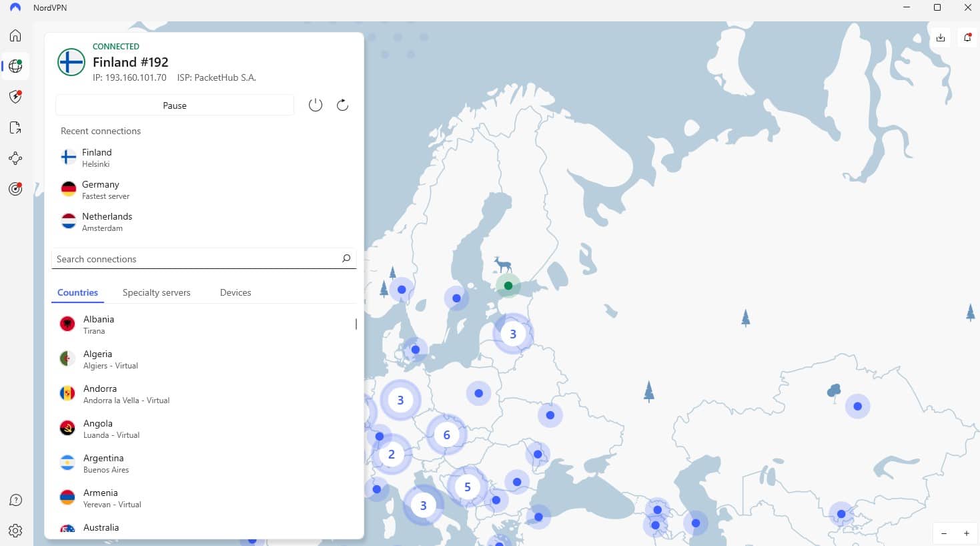Viewport: 980px width, 546px height.
Task: Switch to the Specialty servers tab
Action: coord(157,292)
